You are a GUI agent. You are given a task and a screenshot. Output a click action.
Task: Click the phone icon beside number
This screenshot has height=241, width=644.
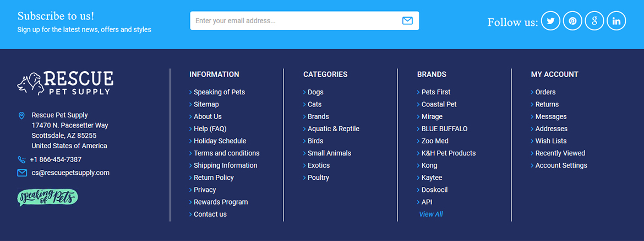21,159
